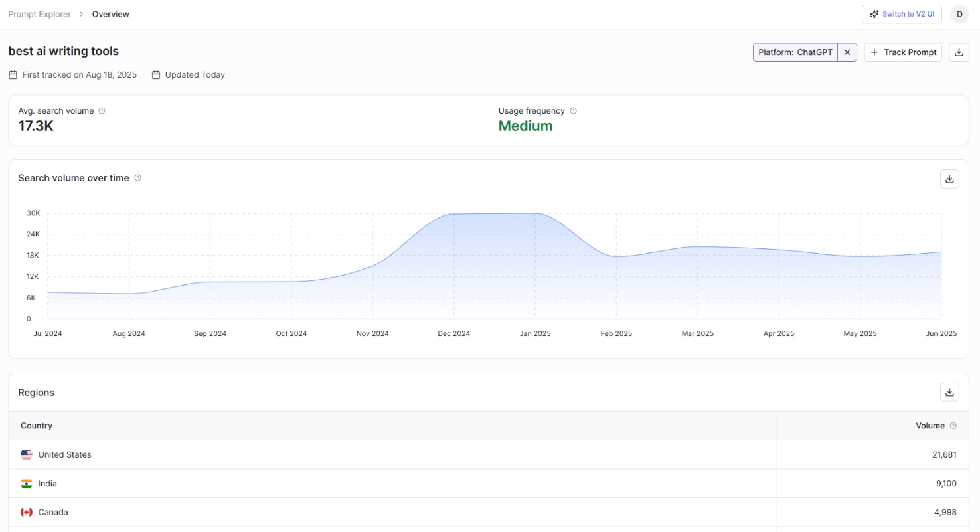Image resolution: width=980 pixels, height=532 pixels.
Task: Click the Regions section heading
Action: point(37,393)
